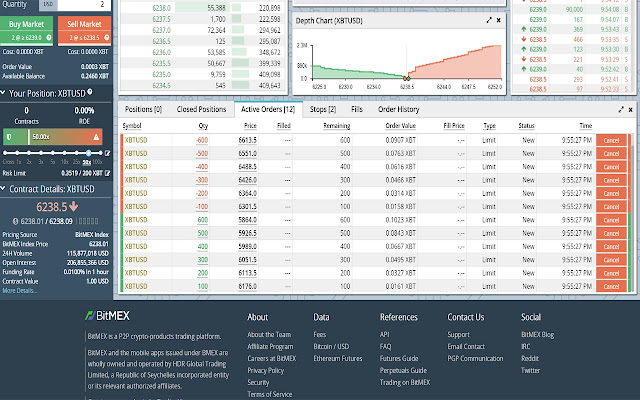640x400 pixels.
Task: Open About the Team footer link
Action: tap(269, 334)
